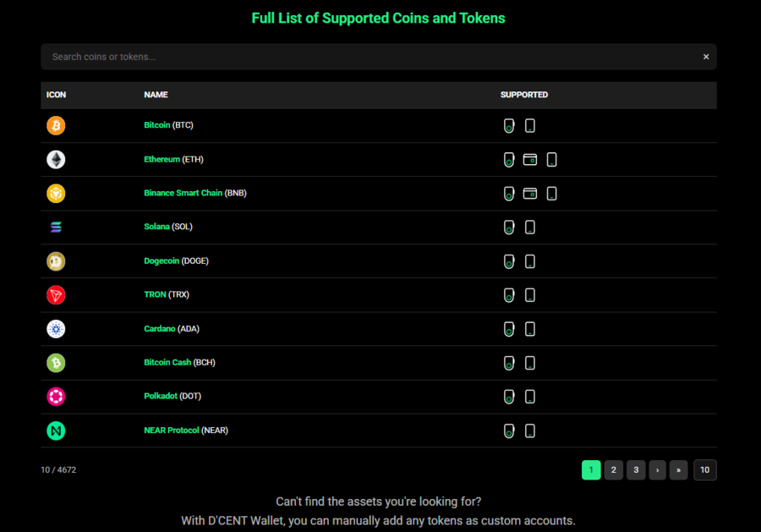
Task: Go to page 2 of the coin list
Action: pyautogui.click(x=613, y=469)
